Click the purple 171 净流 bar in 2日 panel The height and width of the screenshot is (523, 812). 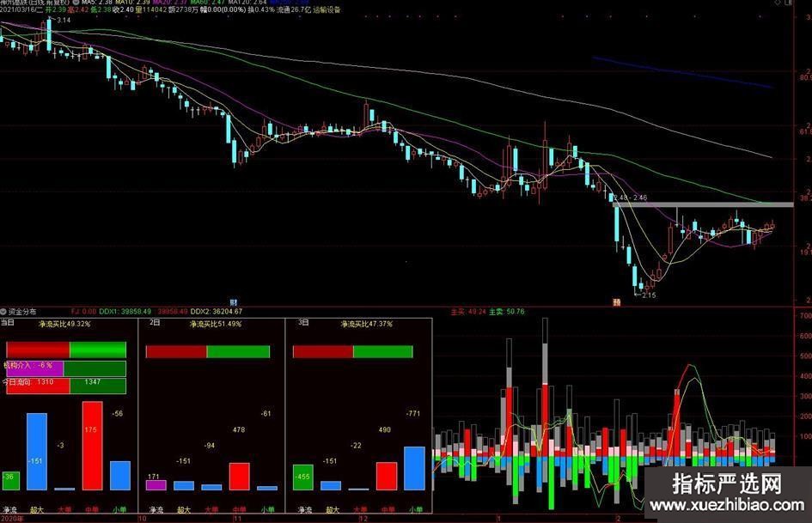(x=156, y=484)
